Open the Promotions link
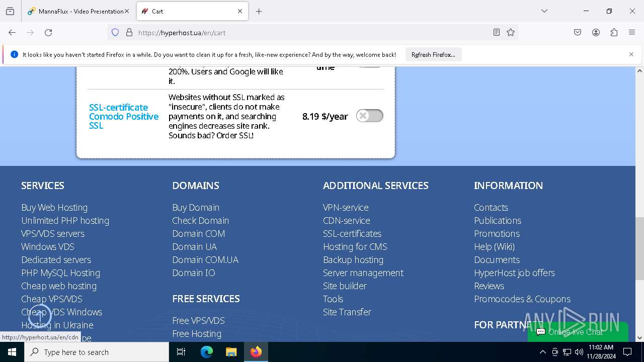644x362 pixels. point(497,233)
